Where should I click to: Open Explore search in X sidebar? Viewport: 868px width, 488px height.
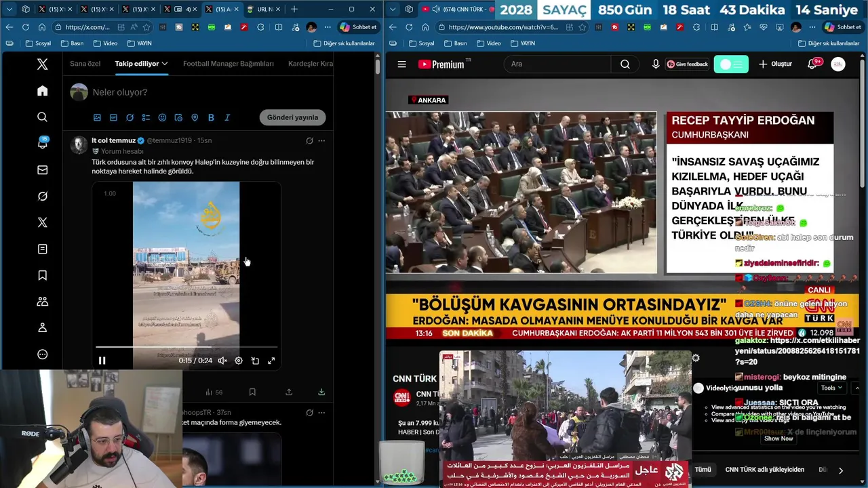[x=42, y=117]
